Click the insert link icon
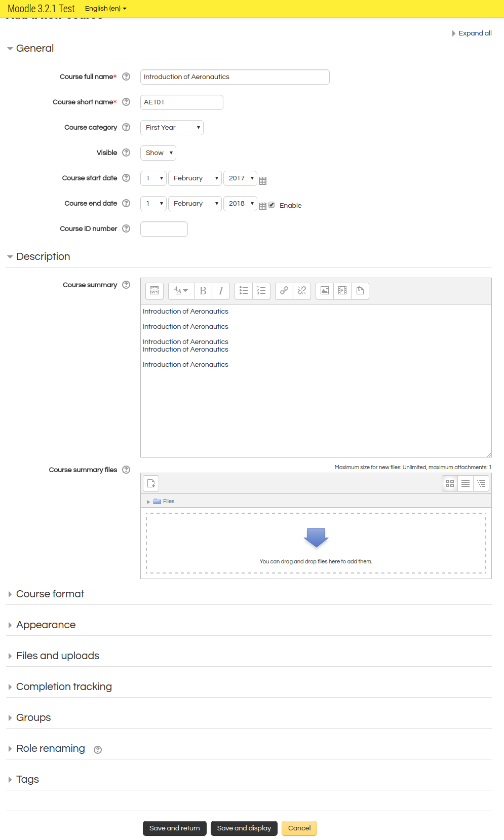 (284, 291)
